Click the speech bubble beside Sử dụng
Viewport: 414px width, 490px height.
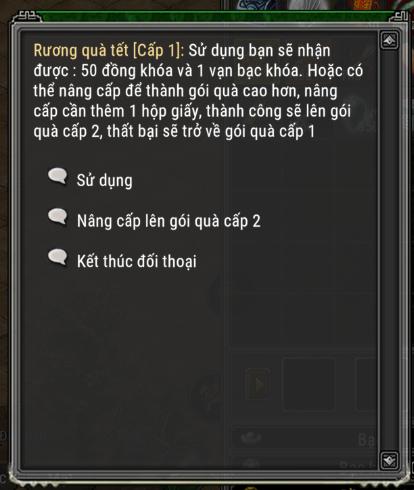tap(58, 176)
